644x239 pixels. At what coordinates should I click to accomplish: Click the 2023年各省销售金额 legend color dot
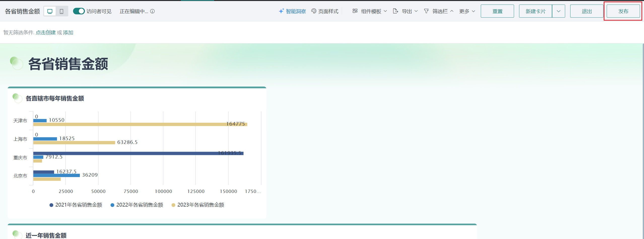coord(173,205)
